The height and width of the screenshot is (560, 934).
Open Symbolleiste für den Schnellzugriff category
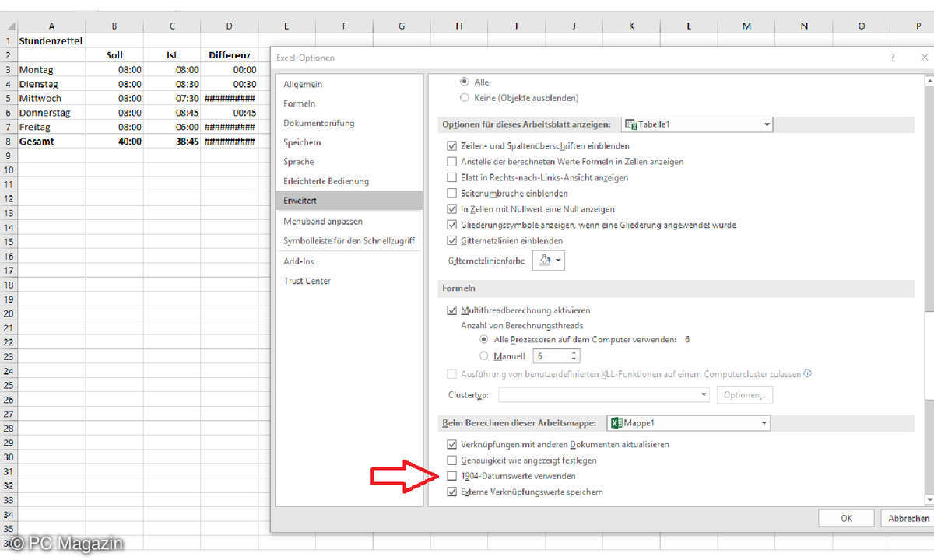click(349, 241)
